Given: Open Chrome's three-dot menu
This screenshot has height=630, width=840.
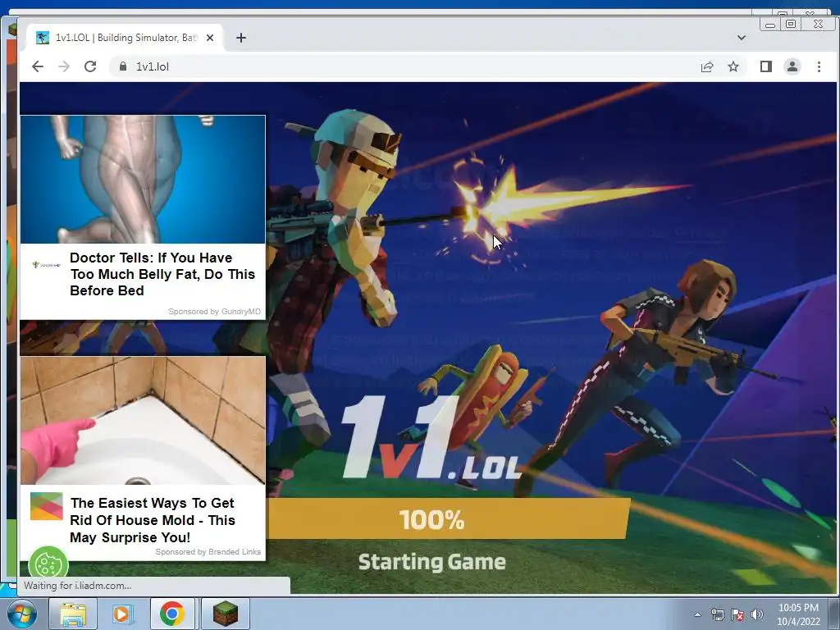Looking at the screenshot, I should 819,66.
